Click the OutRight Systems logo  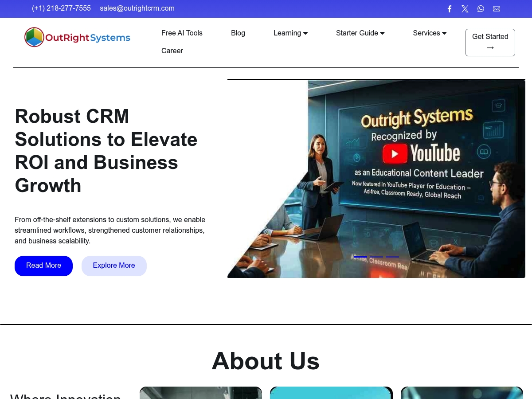tap(77, 37)
